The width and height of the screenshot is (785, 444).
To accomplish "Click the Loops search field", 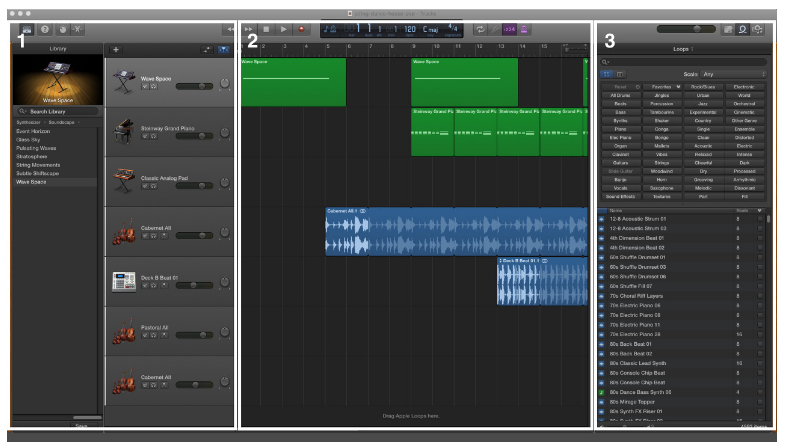I will point(683,62).
